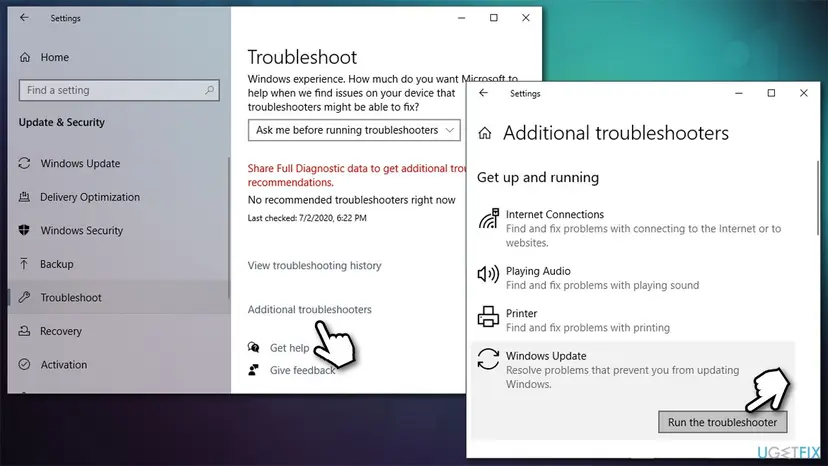Click the Home icon in sidebar

click(25, 57)
